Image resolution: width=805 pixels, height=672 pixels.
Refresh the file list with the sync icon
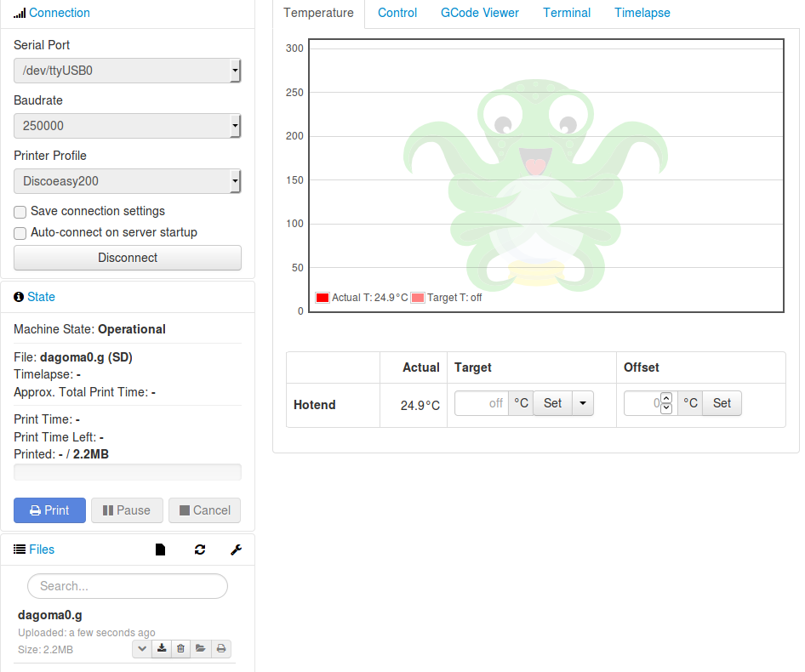[x=200, y=550]
